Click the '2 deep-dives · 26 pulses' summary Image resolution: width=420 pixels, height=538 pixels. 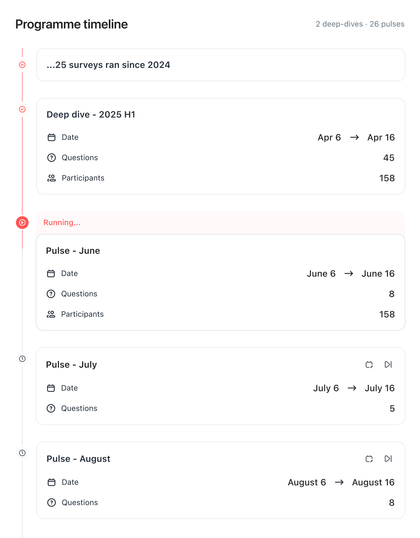pyautogui.click(x=360, y=24)
